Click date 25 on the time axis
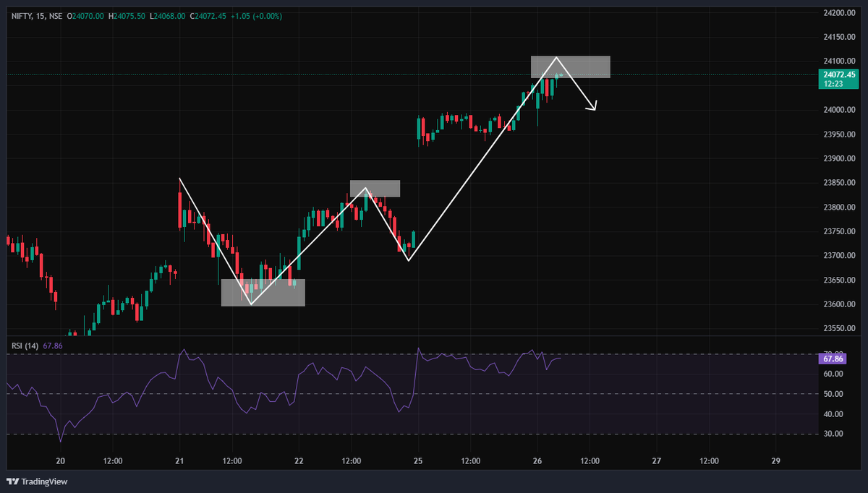The image size is (868, 493). tap(418, 461)
